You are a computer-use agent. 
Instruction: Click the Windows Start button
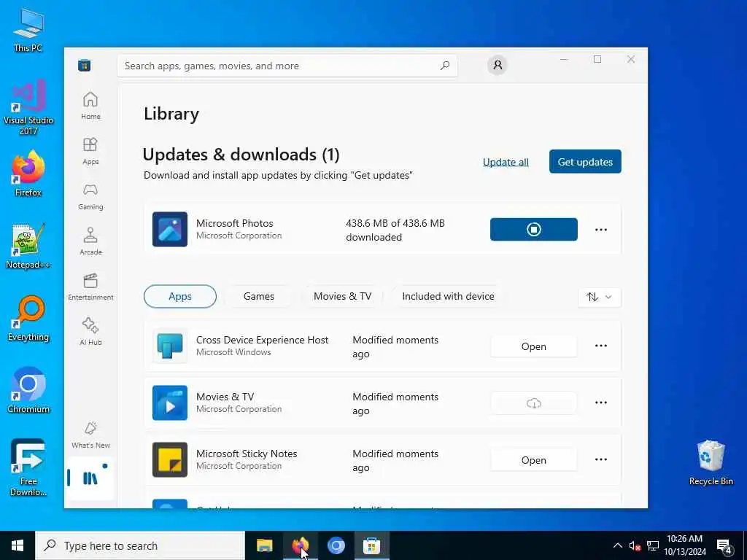[18, 545]
